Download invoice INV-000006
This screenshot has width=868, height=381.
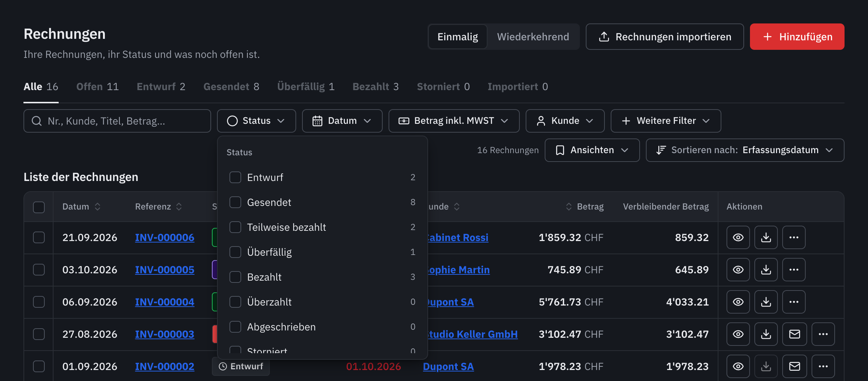coord(766,237)
